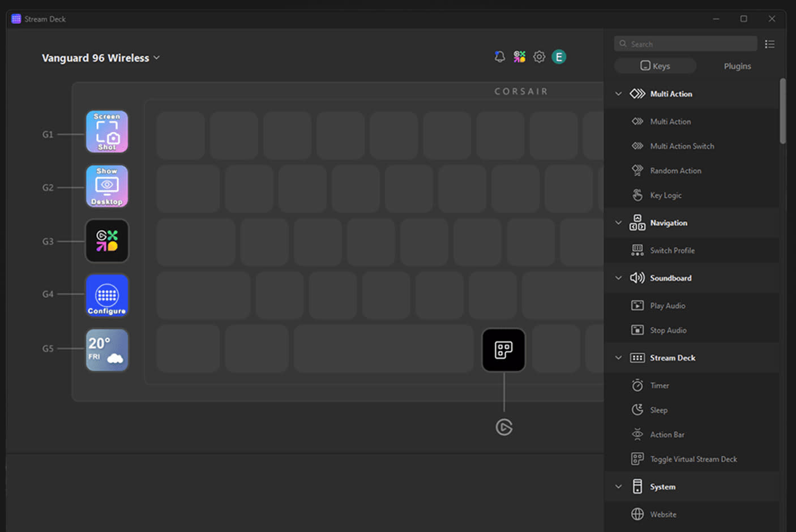The width and height of the screenshot is (796, 532).
Task: Click the Multi Action Switch icon
Action: pyautogui.click(x=637, y=146)
